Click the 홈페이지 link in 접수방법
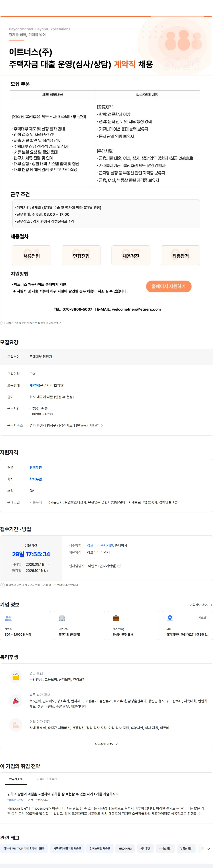 coord(121,545)
